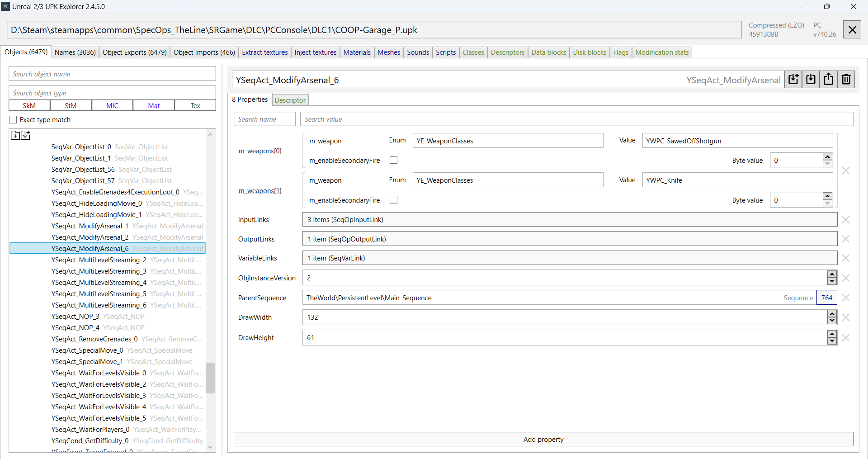
Task: Click the import (down arrow tray) icon without plus
Action: [811, 80]
